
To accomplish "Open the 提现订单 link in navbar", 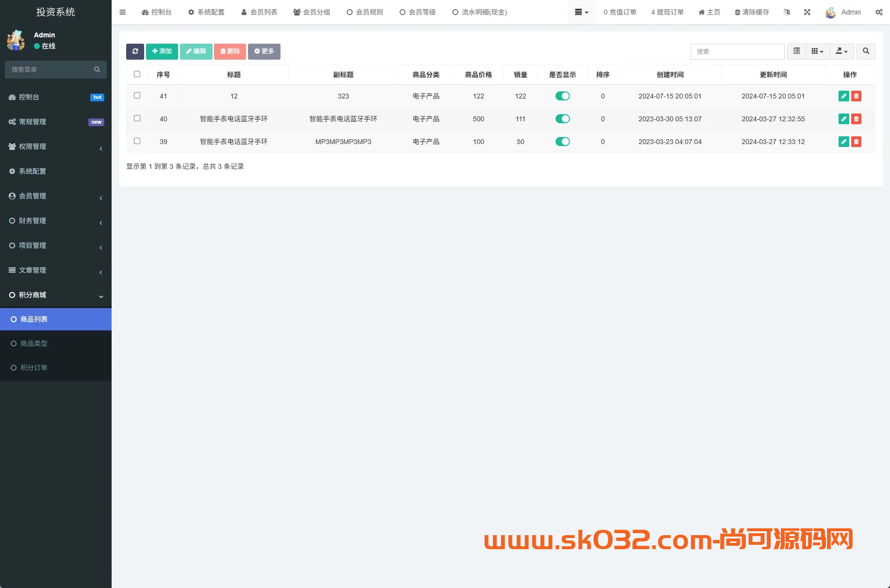I will (667, 12).
